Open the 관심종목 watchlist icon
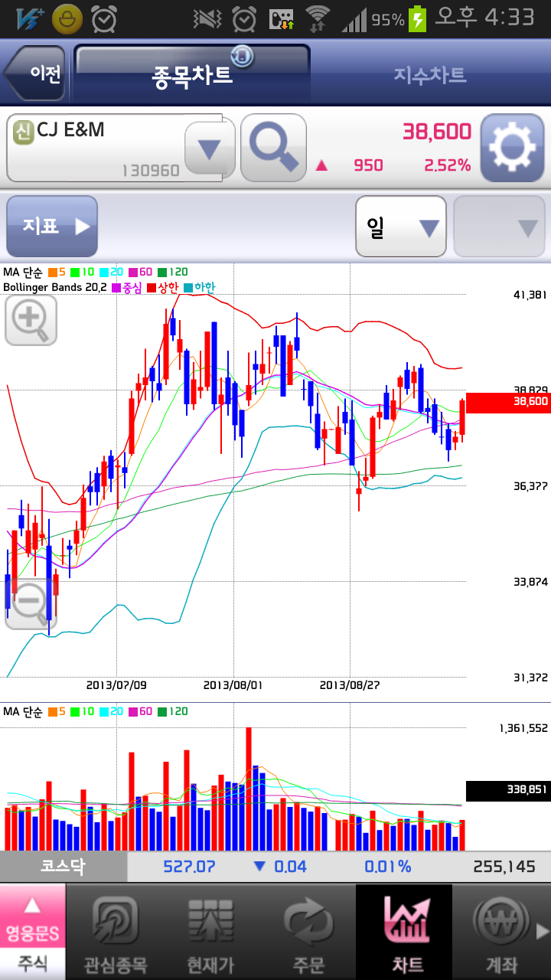This screenshot has width=551, height=980. tap(115, 932)
